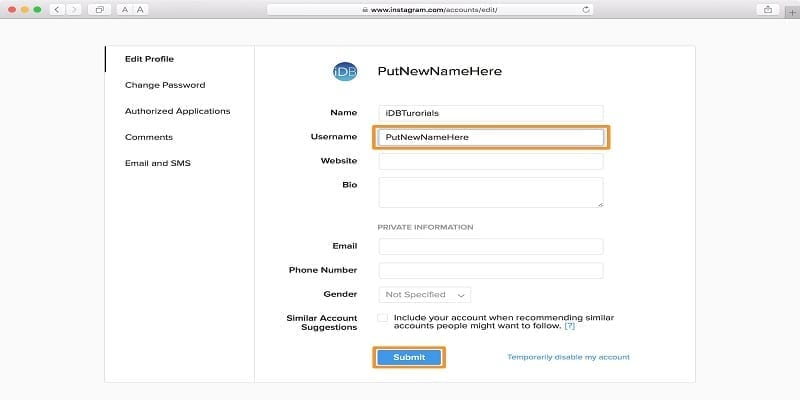Click the iDB profile avatar picture
800x400 pixels.
344,72
